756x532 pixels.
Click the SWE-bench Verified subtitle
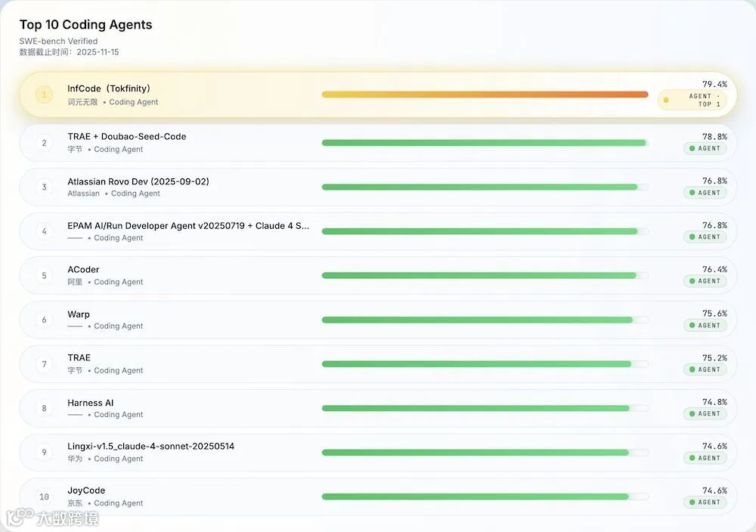[58, 42]
